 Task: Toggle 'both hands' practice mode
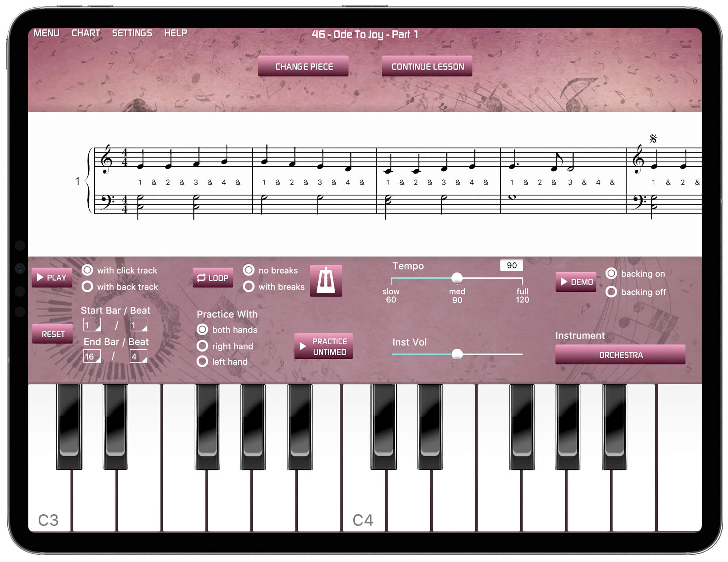(200, 329)
